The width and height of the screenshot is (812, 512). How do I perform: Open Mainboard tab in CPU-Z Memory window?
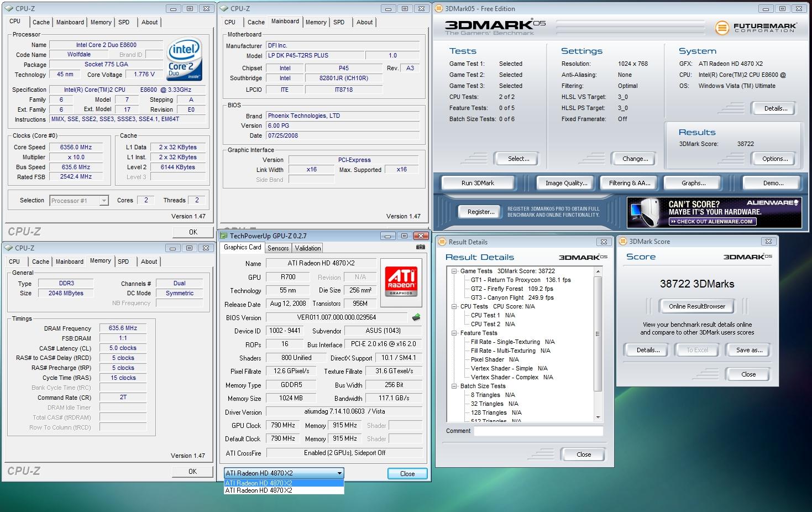[x=70, y=262]
